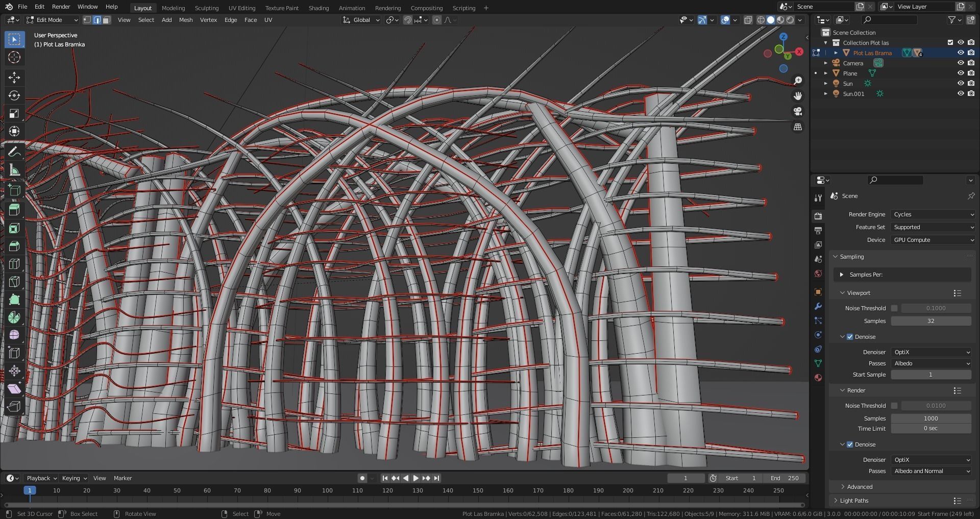Viewport: 980px width, 519px height.
Task: Open the Mesh menu
Action: click(186, 20)
